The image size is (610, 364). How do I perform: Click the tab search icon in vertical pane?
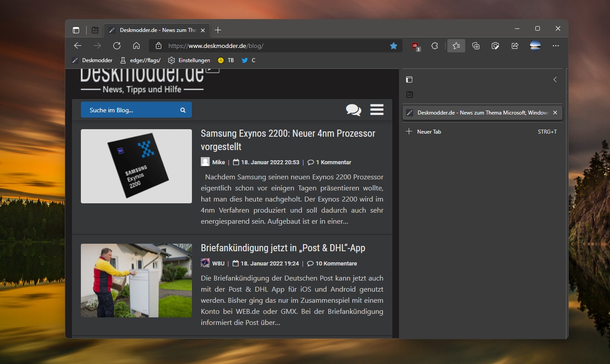(409, 95)
